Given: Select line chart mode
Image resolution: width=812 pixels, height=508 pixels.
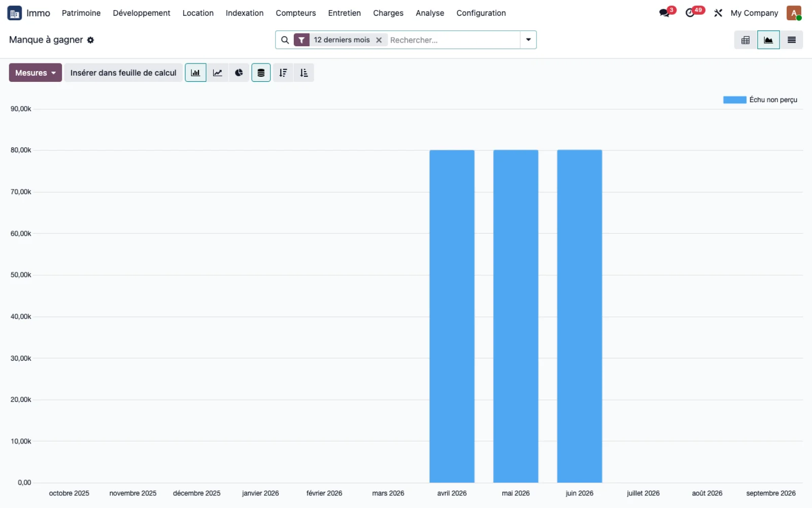Looking at the screenshot, I should (x=217, y=73).
